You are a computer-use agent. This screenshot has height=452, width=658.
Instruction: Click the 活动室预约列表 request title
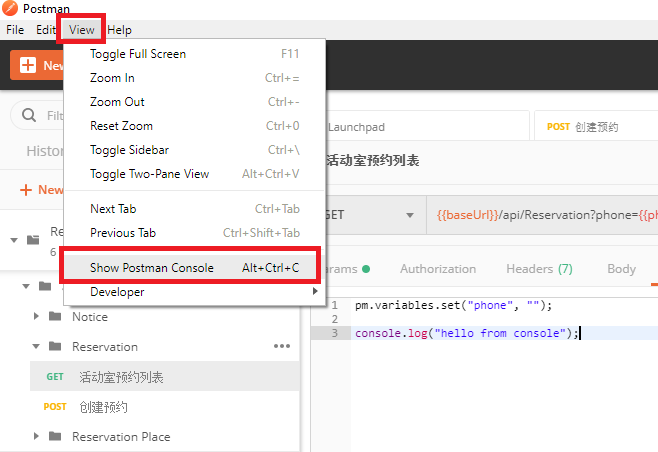373,160
